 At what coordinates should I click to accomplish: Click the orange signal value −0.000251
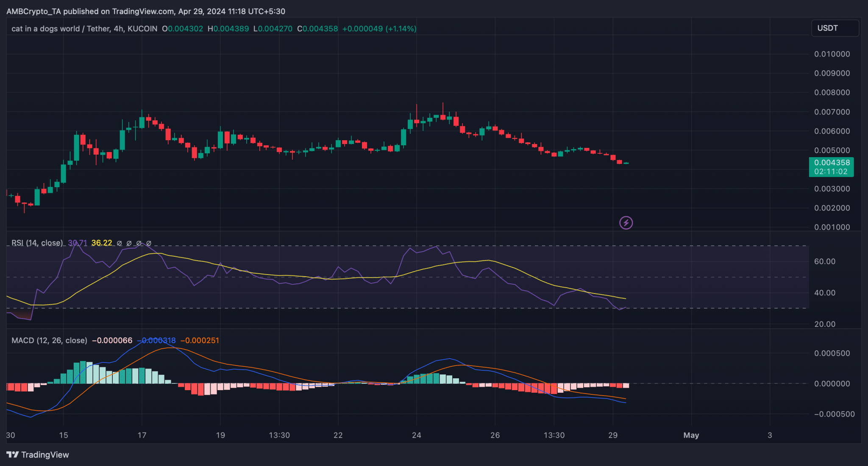click(200, 341)
